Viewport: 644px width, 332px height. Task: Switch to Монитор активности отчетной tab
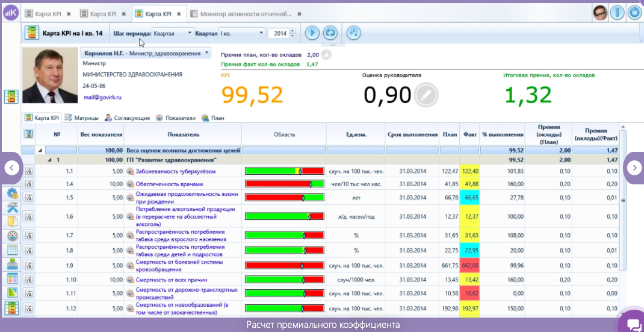(x=246, y=14)
